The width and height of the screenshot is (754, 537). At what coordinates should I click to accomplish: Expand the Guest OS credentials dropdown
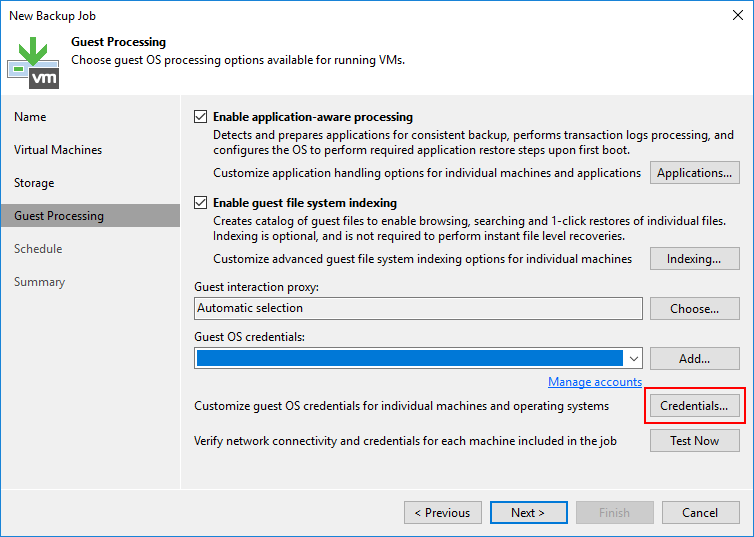tap(632, 358)
